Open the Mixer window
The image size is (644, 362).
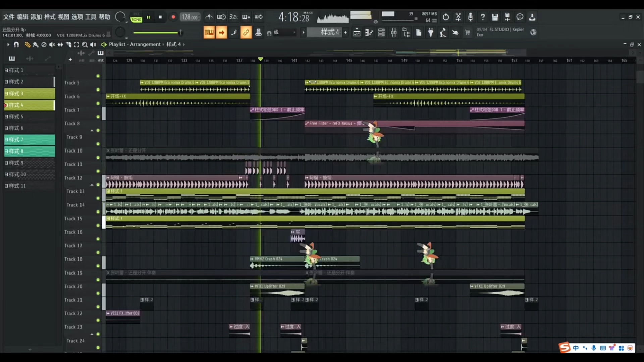394,33
